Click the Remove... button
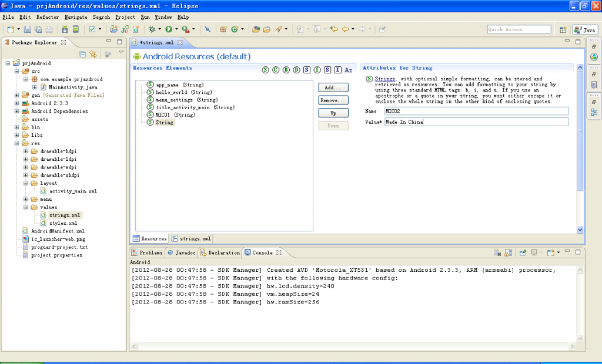 pos(333,100)
